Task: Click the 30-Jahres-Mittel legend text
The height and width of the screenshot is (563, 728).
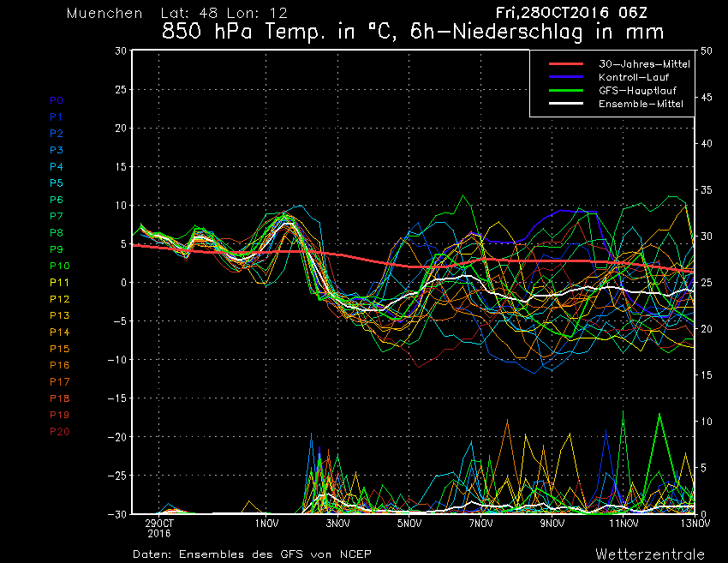Action: tap(644, 64)
